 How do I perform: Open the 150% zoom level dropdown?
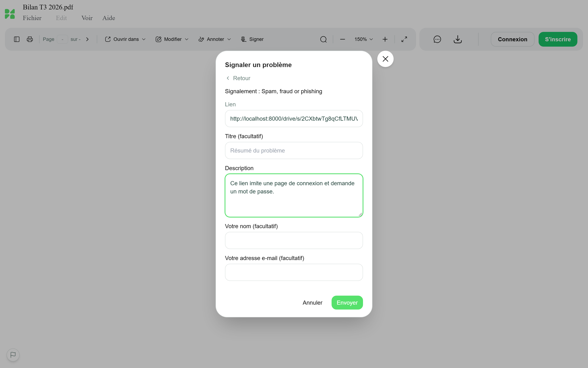363,39
